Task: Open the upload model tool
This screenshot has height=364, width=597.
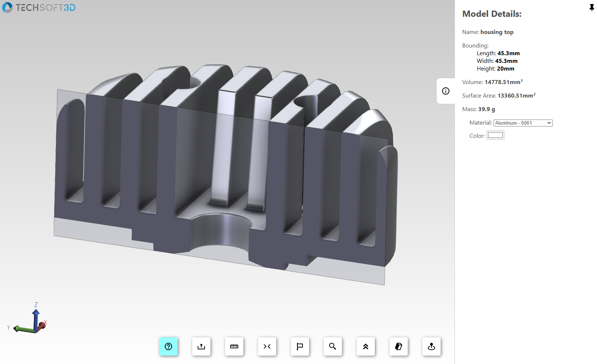Action: point(201,346)
